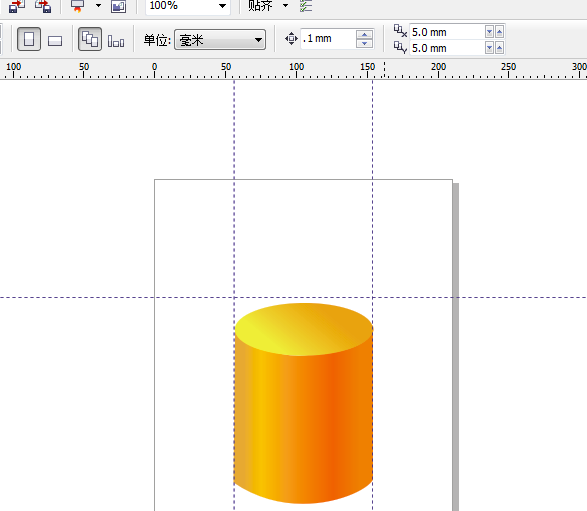The image size is (587, 511).
Task: Expand the launcher icon dropdown arrow
Action: 98,6
